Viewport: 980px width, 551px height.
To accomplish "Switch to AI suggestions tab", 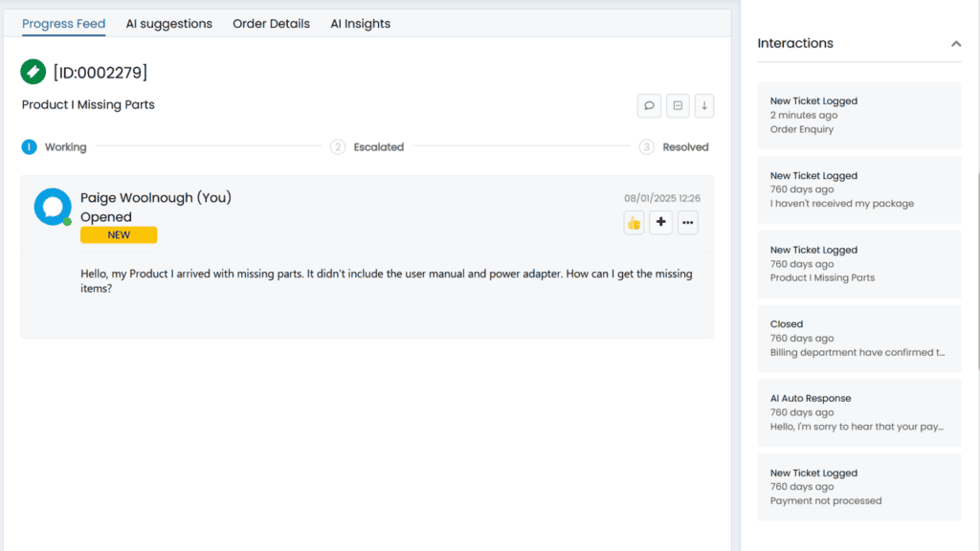I will click(x=168, y=24).
